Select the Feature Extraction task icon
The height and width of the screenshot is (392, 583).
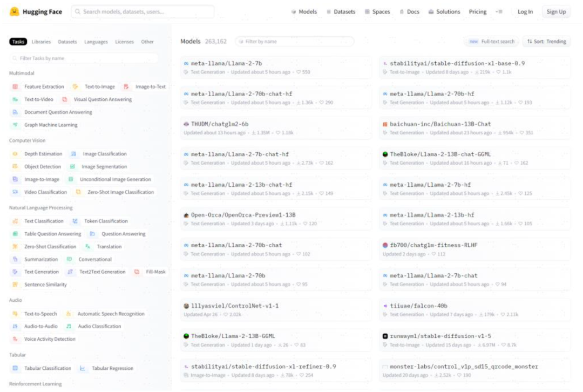click(x=15, y=86)
